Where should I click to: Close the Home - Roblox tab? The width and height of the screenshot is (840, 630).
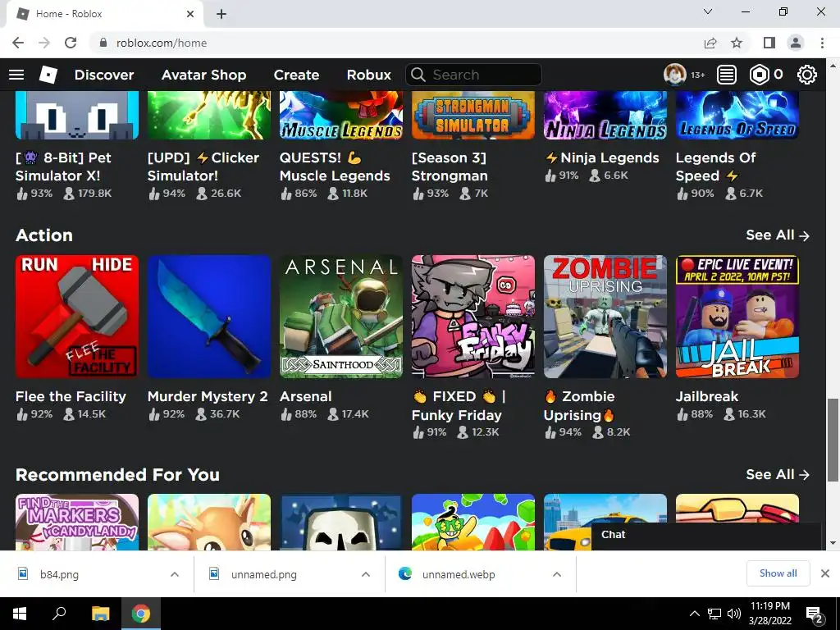[x=190, y=14]
